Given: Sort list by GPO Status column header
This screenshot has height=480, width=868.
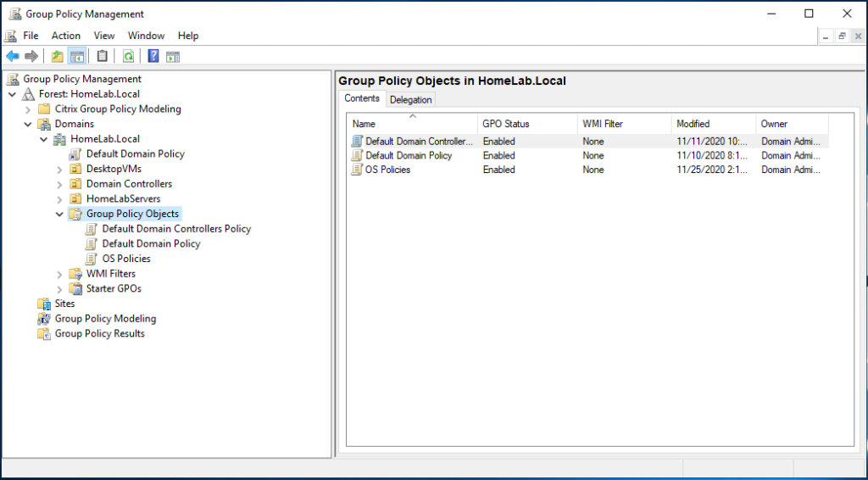Looking at the screenshot, I should (527, 124).
